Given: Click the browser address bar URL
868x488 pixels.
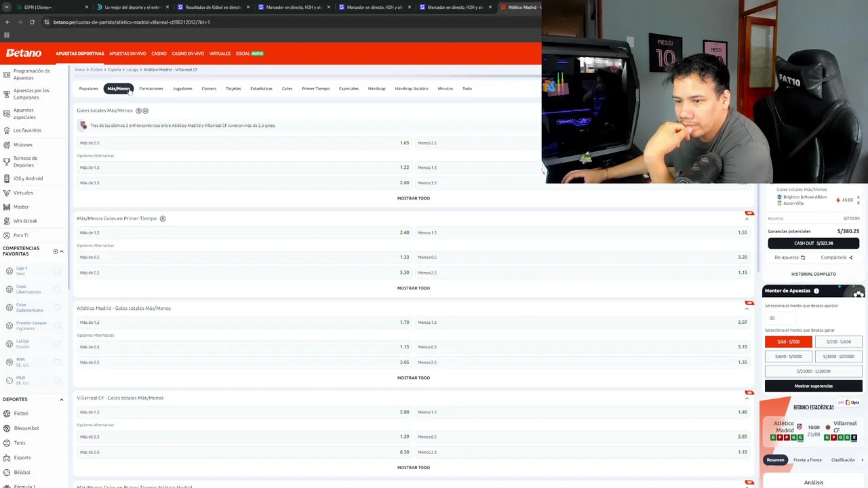Looking at the screenshot, I should coord(132,22).
